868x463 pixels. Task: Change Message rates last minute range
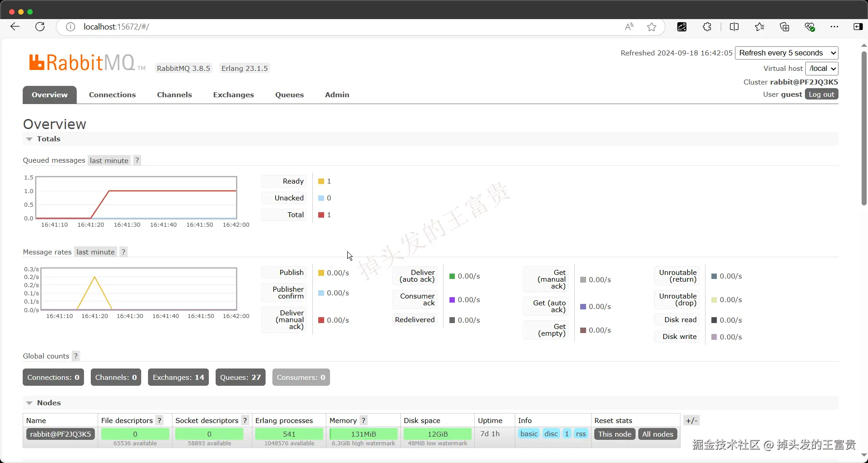[95, 252]
